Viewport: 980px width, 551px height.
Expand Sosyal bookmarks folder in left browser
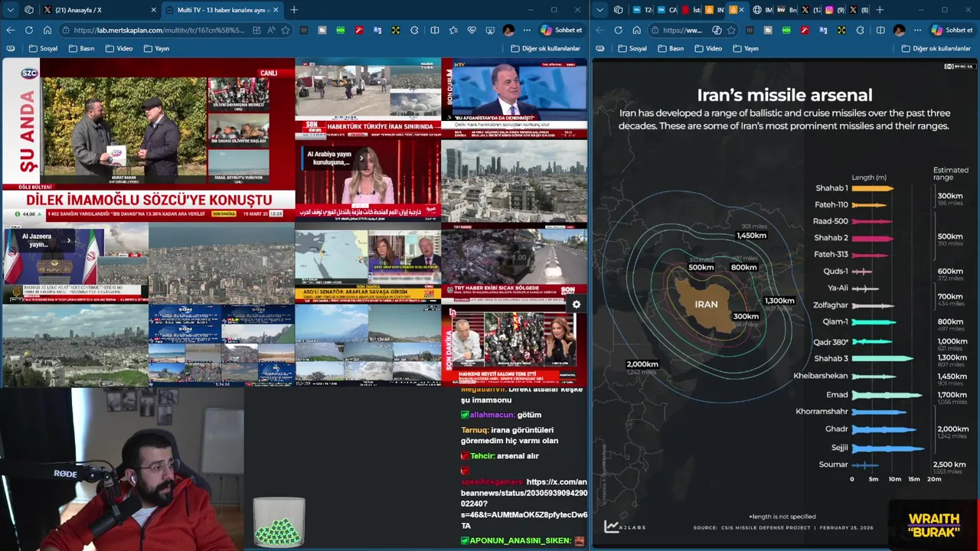(x=44, y=48)
